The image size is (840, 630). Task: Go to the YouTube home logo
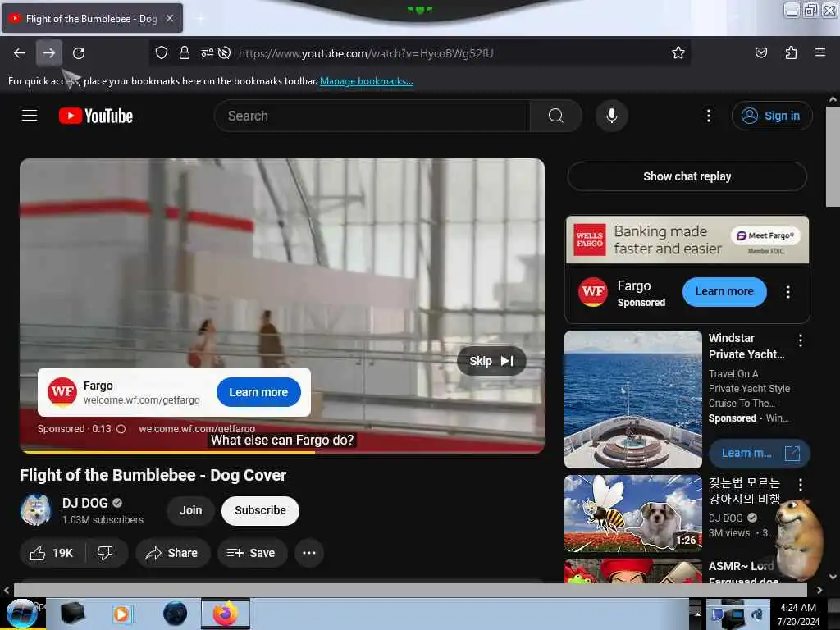(96, 116)
